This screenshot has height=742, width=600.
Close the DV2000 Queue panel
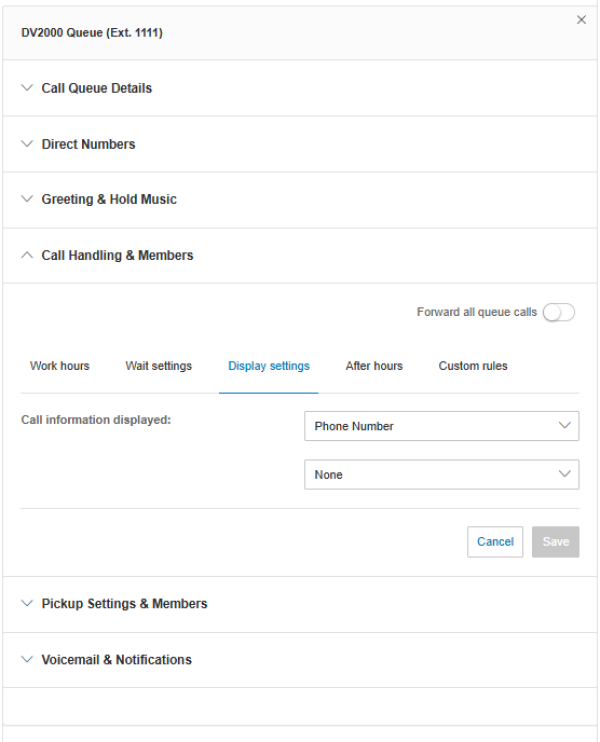click(581, 20)
